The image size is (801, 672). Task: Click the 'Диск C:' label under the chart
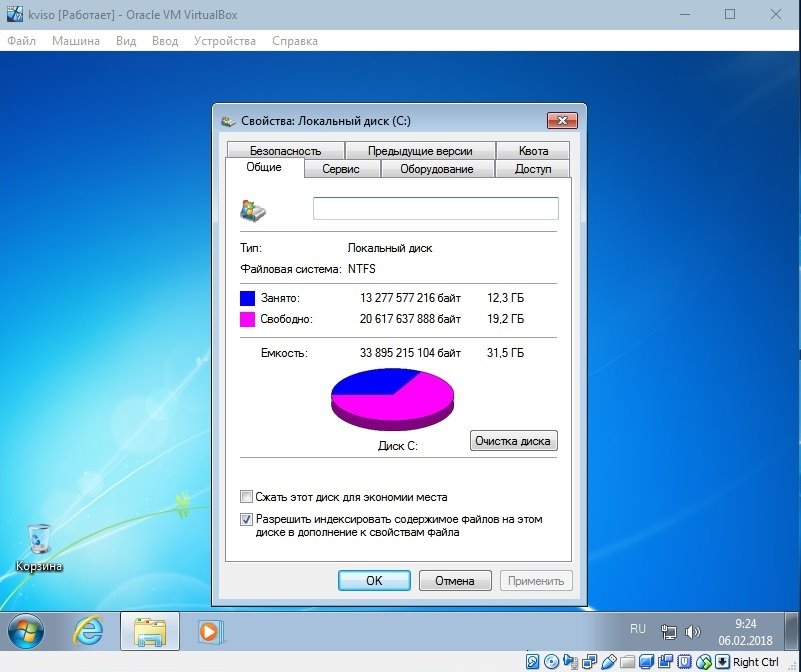pyautogui.click(x=397, y=446)
